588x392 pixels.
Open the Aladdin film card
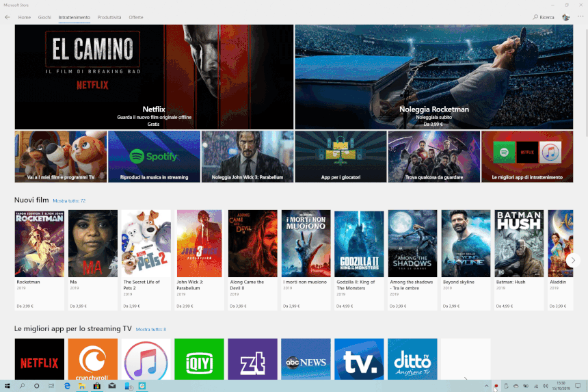560,260
